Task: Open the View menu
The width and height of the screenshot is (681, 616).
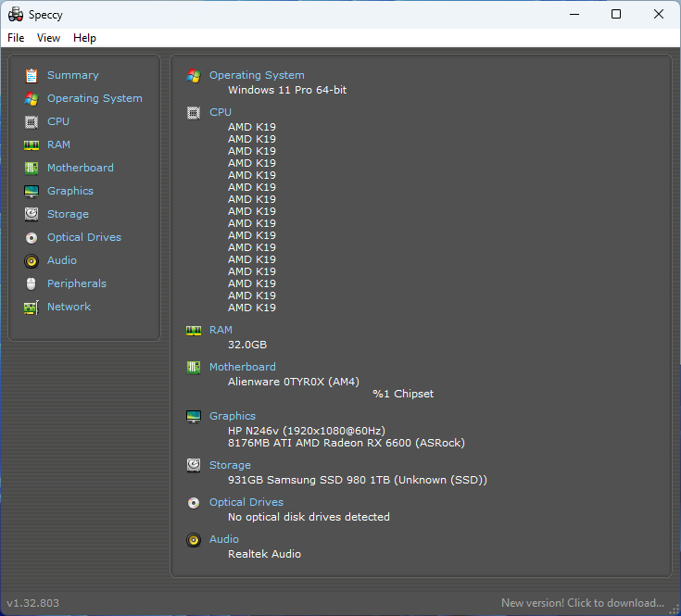Action: 48,38
